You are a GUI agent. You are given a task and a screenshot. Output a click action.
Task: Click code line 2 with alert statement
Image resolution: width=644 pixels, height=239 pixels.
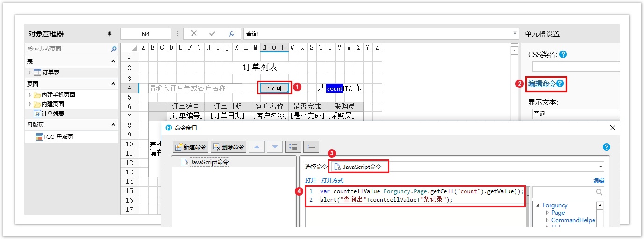click(x=386, y=200)
